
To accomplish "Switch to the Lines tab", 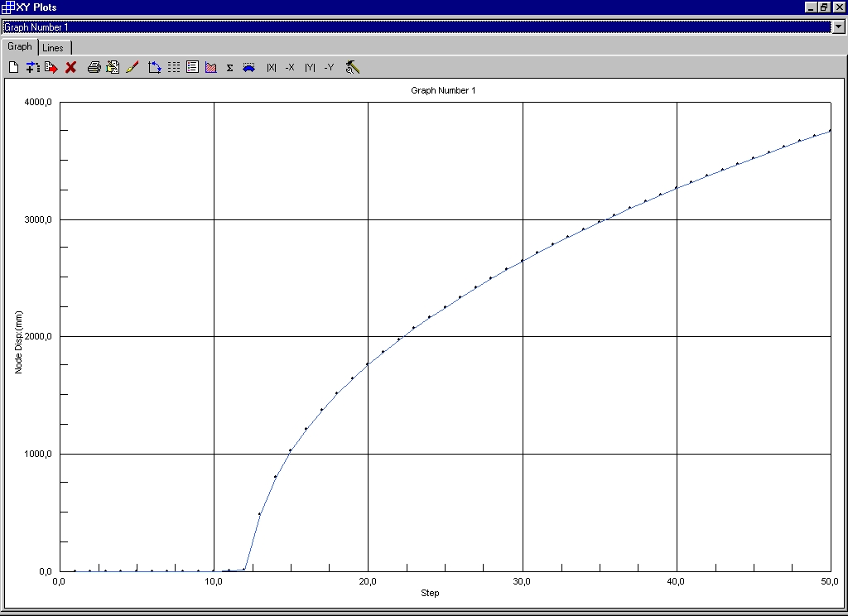I will (53, 47).
